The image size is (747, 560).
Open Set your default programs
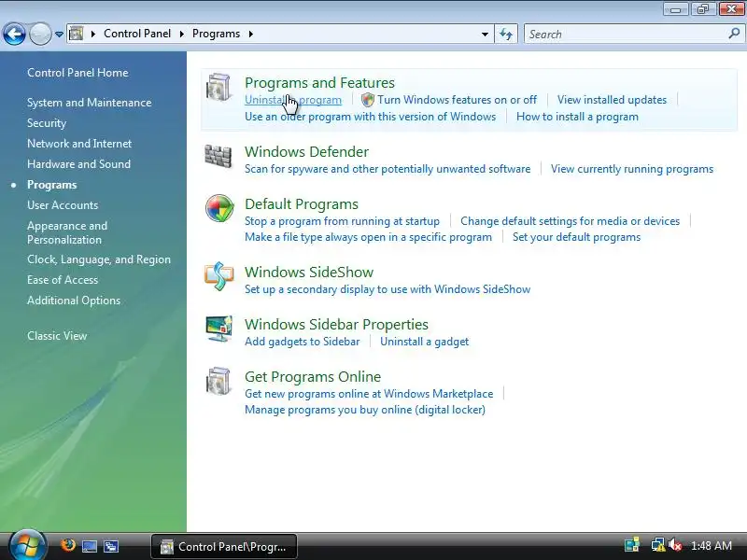point(576,237)
